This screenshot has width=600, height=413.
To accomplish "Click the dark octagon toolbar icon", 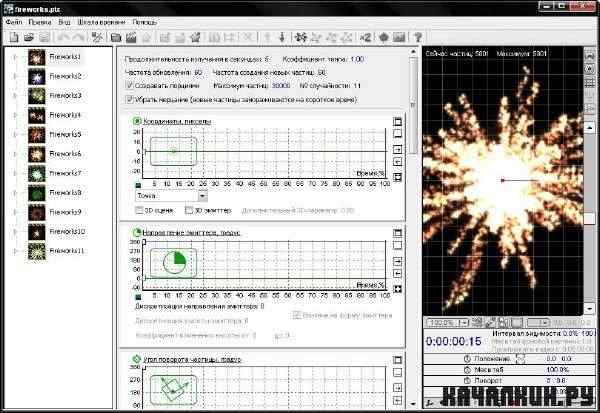I will [x=384, y=37].
